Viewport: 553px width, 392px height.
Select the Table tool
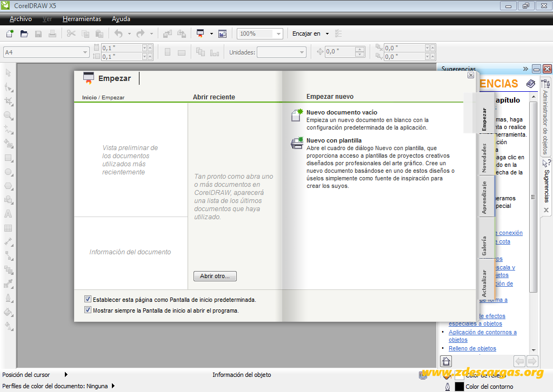click(x=8, y=228)
